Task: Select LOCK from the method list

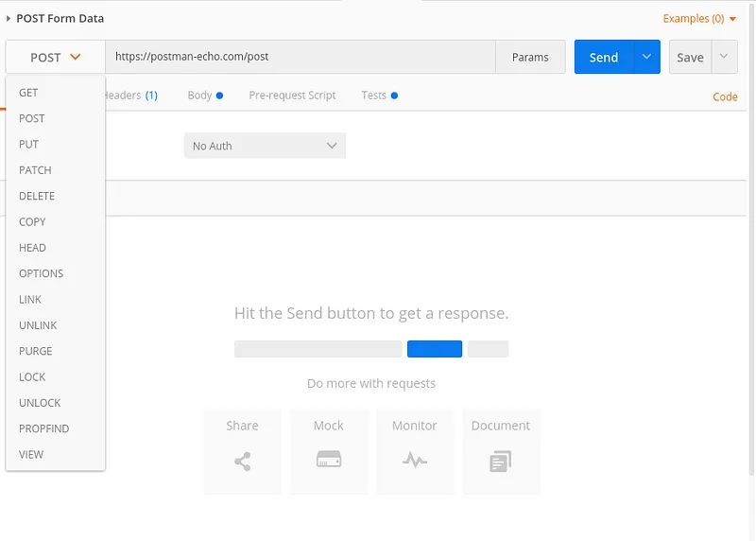Action: coord(56,377)
